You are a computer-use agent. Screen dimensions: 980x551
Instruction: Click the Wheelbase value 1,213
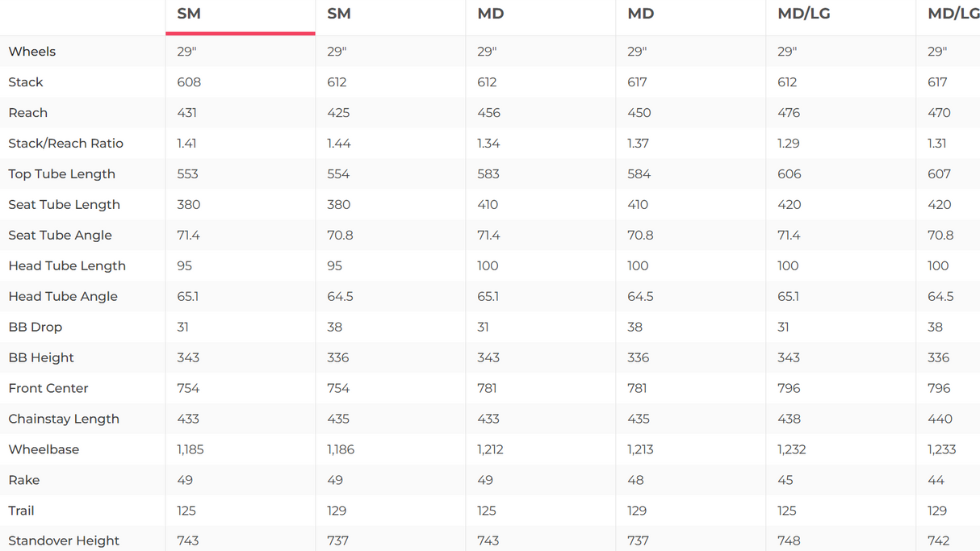pyautogui.click(x=640, y=450)
